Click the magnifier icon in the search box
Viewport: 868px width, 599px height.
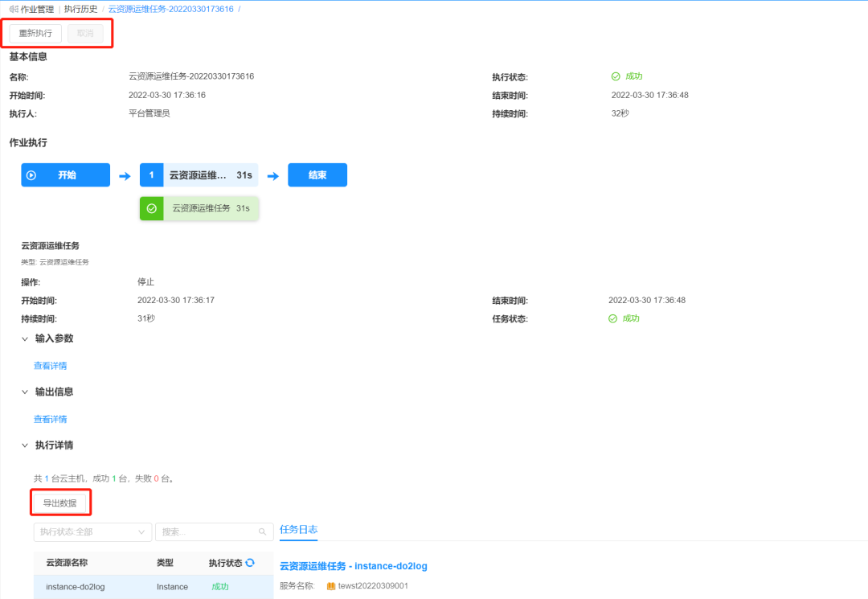[x=262, y=531]
